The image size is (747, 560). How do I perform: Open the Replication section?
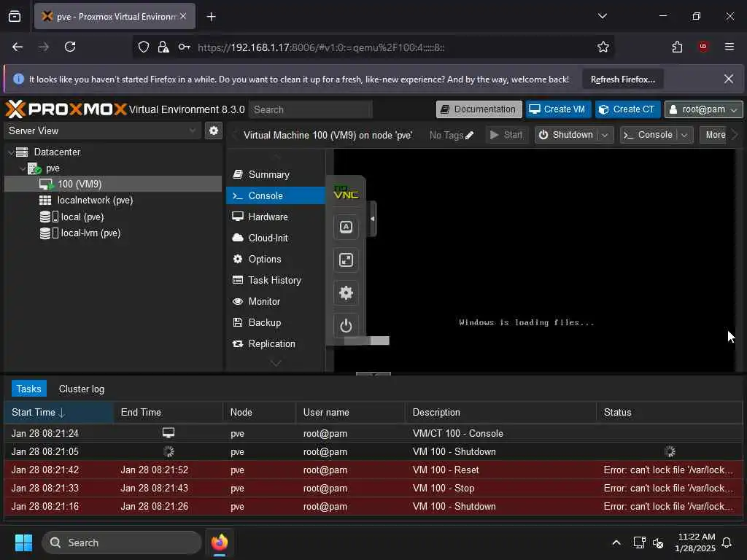[x=276, y=344]
